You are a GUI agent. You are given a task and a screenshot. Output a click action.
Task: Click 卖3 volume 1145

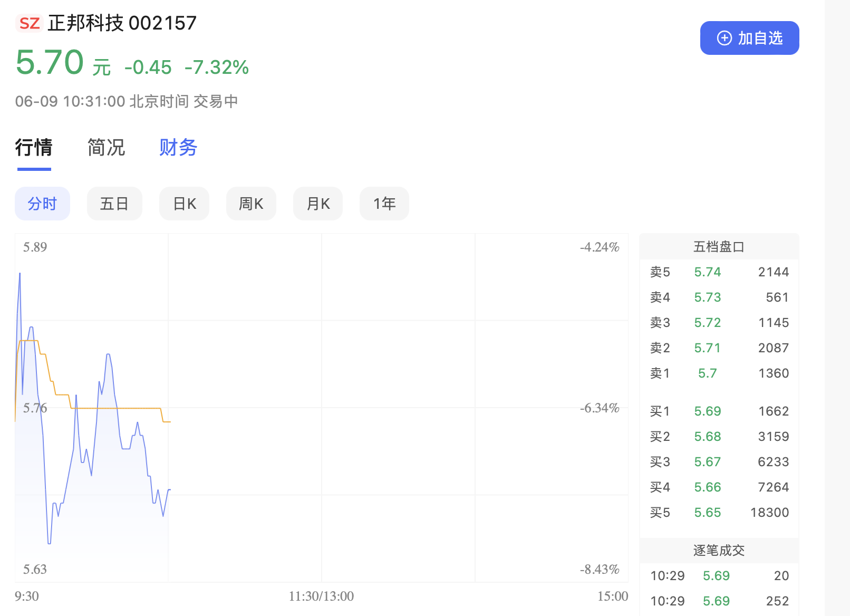tap(774, 323)
